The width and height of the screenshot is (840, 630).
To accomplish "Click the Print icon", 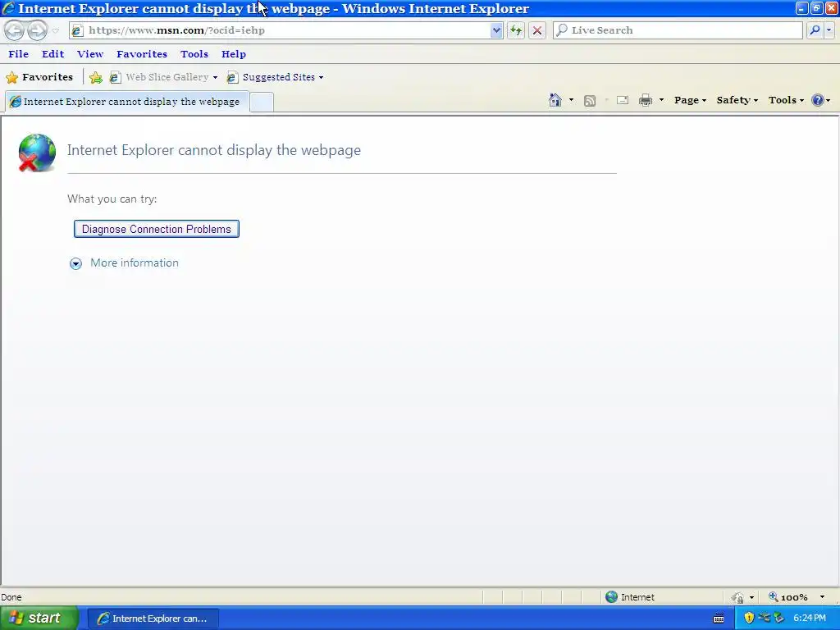I will 646,100.
